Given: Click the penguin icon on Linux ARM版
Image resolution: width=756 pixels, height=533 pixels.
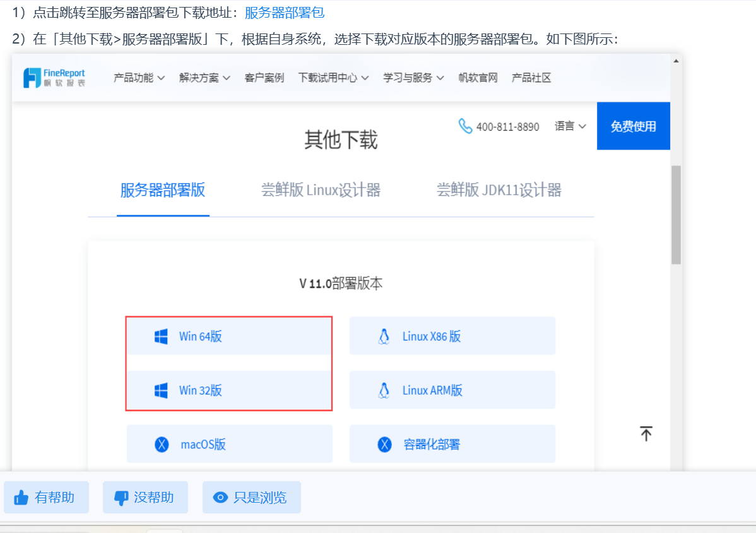Looking at the screenshot, I should 384,390.
